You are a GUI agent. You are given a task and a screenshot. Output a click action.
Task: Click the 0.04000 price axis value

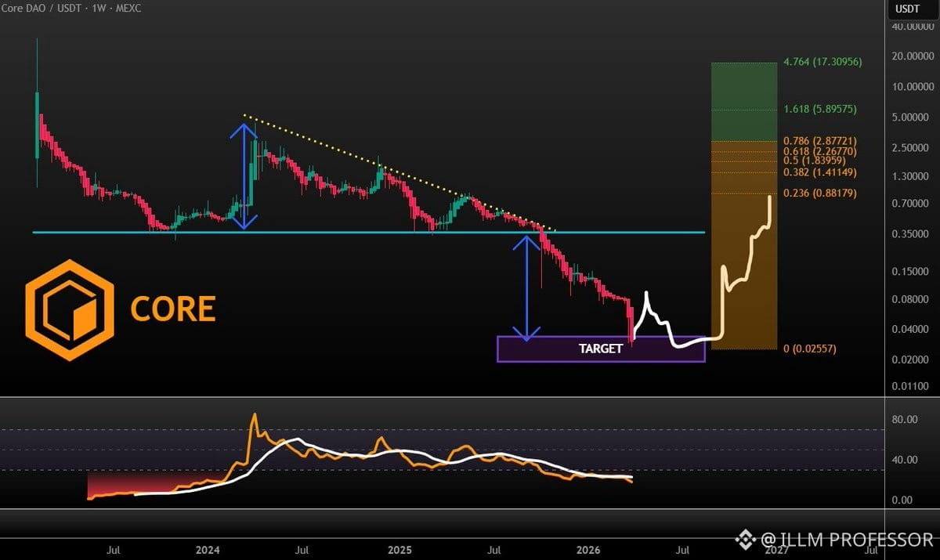tap(912, 330)
